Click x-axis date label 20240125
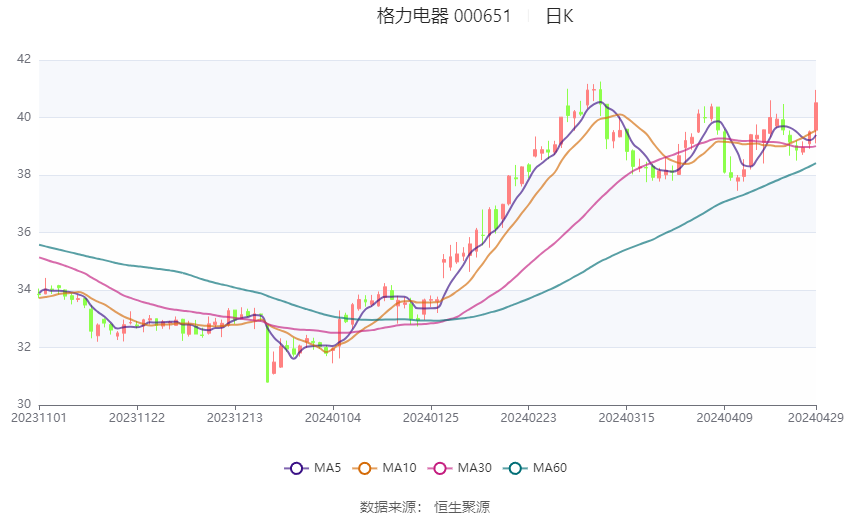The height and width of the screenshot is (517, 850). tap(431, 418)
